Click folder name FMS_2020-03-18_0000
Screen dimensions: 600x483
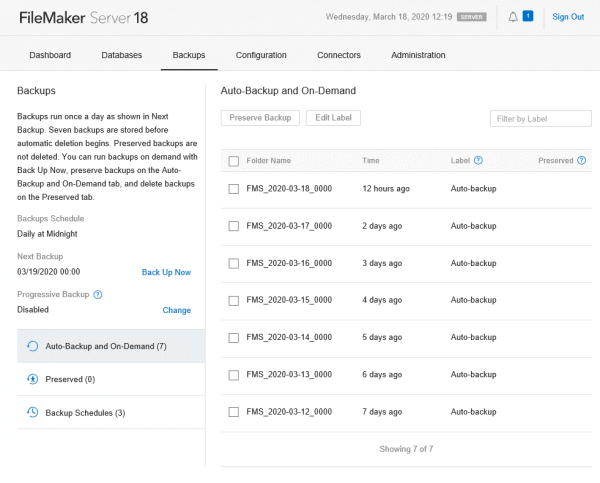(289, 189)
